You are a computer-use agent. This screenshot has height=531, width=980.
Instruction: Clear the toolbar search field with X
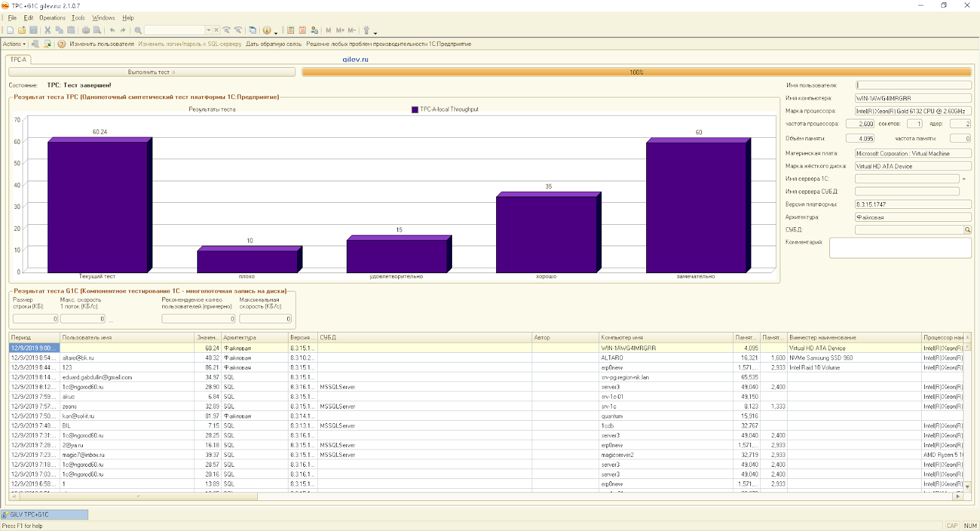click(216, 30)
